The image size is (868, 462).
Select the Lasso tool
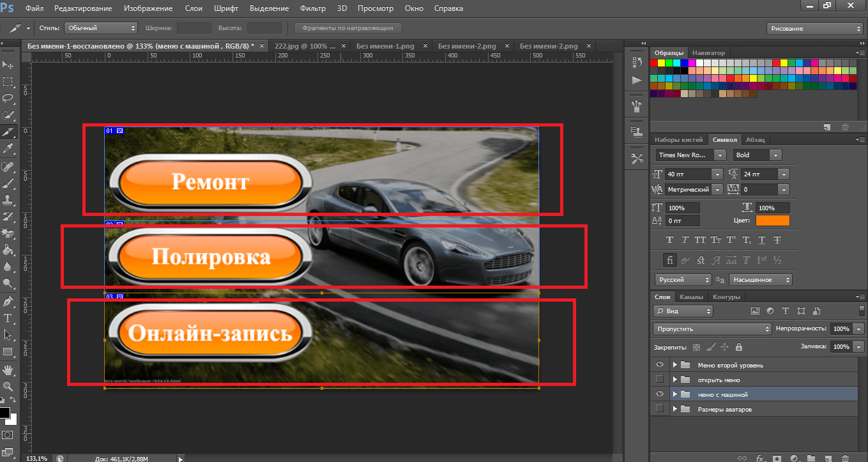[8, 98]
